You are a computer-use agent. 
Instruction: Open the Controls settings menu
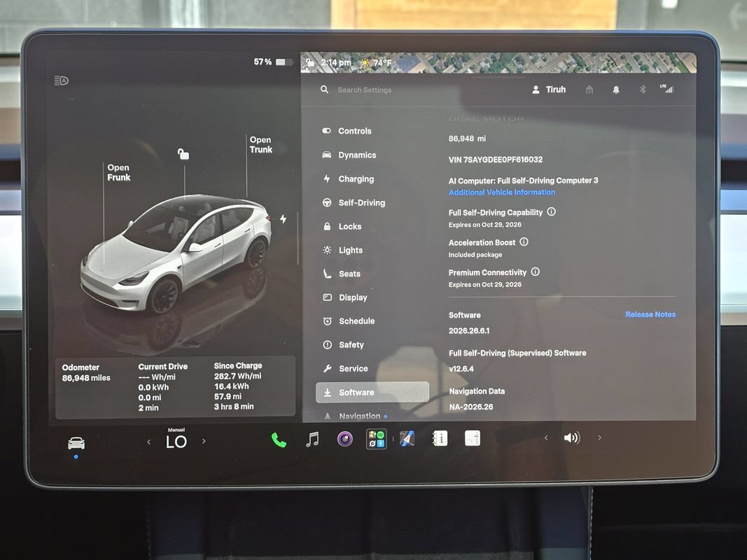[347, 131]
